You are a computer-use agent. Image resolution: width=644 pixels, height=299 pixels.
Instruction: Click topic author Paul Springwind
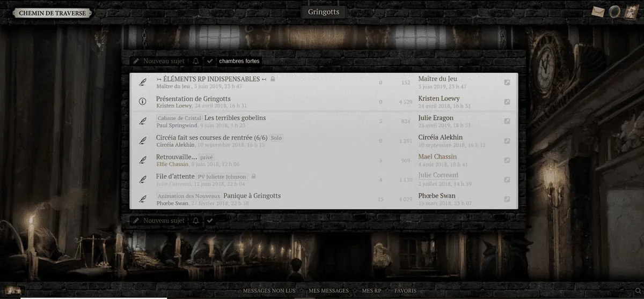[x=177, y=125]
